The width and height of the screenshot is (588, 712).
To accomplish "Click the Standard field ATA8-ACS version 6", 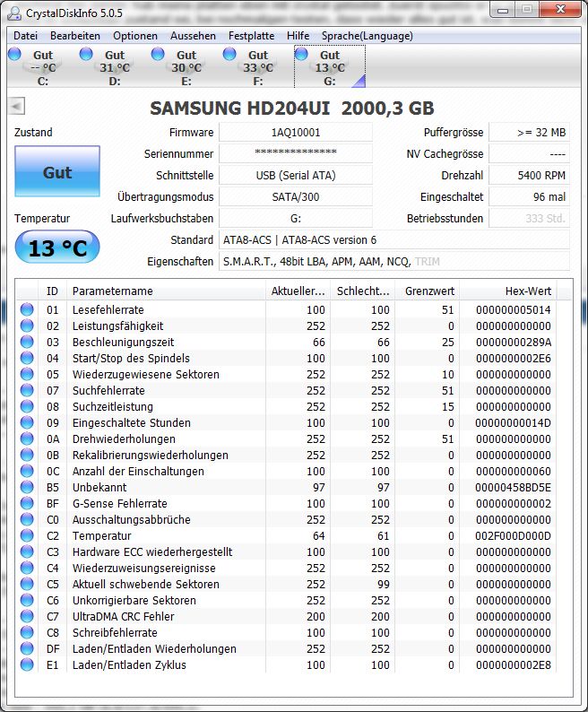I will click(394, 239).
